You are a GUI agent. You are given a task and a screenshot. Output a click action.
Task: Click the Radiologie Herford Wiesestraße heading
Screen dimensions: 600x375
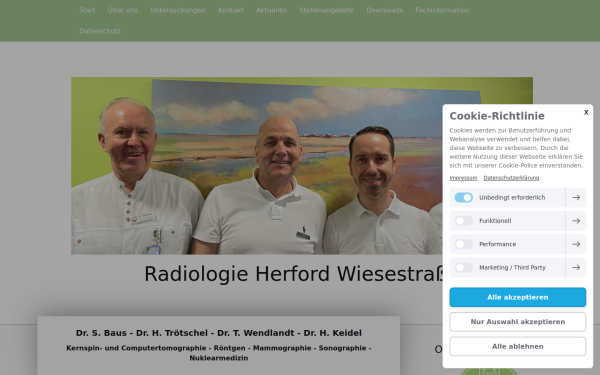(293, 274)
